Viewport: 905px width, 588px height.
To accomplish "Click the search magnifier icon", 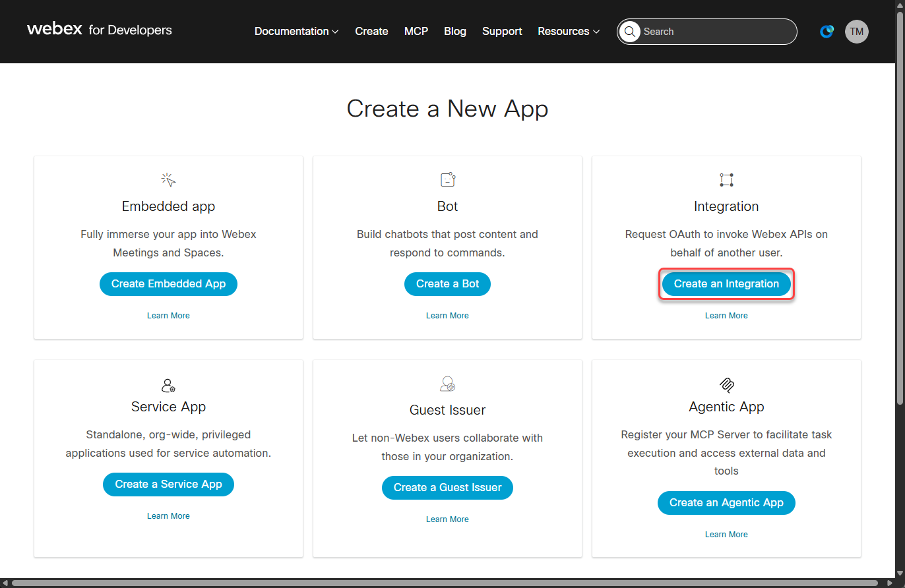I will pyautogui.click(x=630, y=32).
